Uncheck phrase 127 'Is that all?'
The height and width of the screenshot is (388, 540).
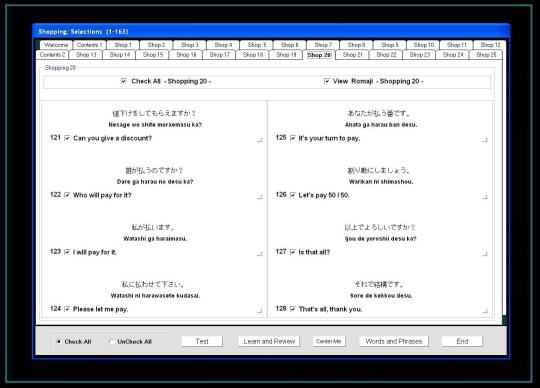click(293, 252)
